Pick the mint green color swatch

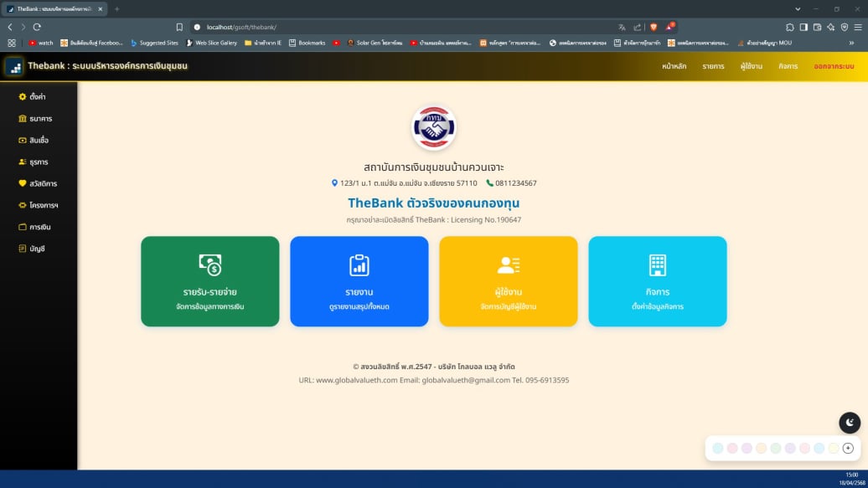(776, 448)
